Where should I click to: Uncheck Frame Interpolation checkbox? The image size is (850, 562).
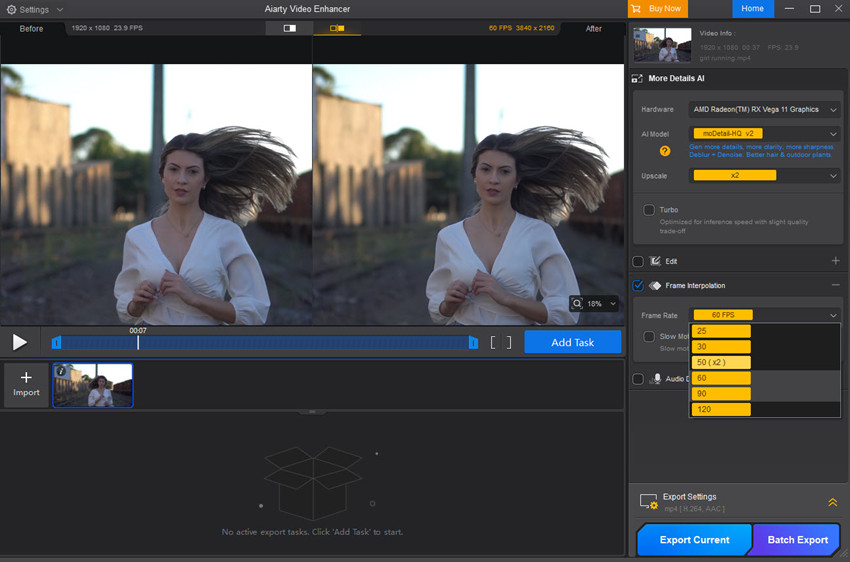click(638, 286)
